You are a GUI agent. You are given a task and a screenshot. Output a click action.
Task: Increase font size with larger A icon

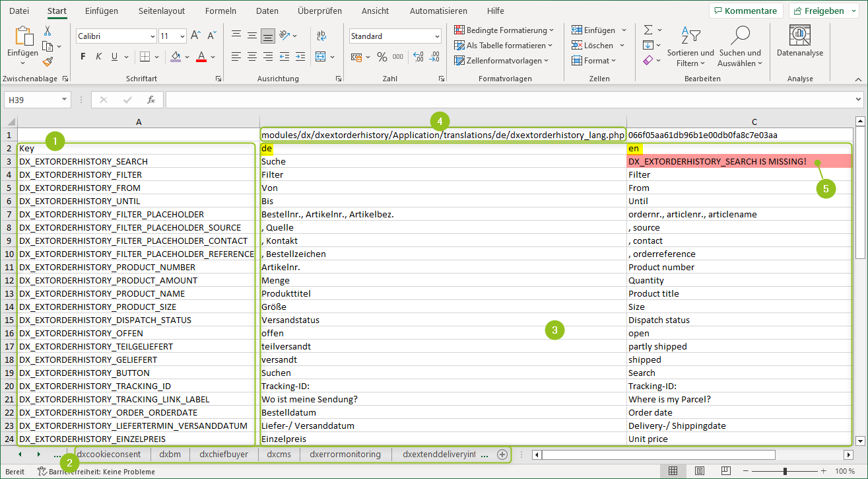[x=195, y=36]
